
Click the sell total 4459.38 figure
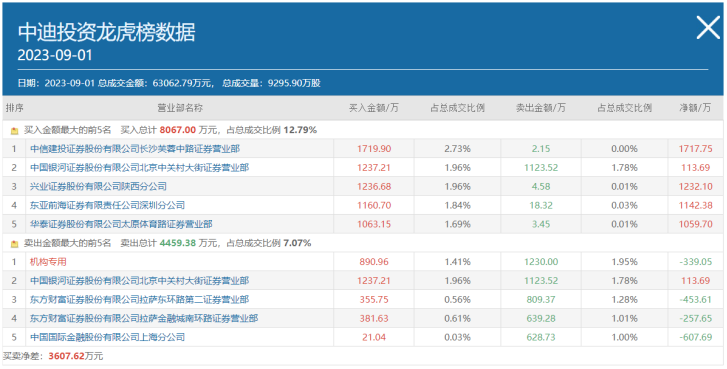(178, 243)
